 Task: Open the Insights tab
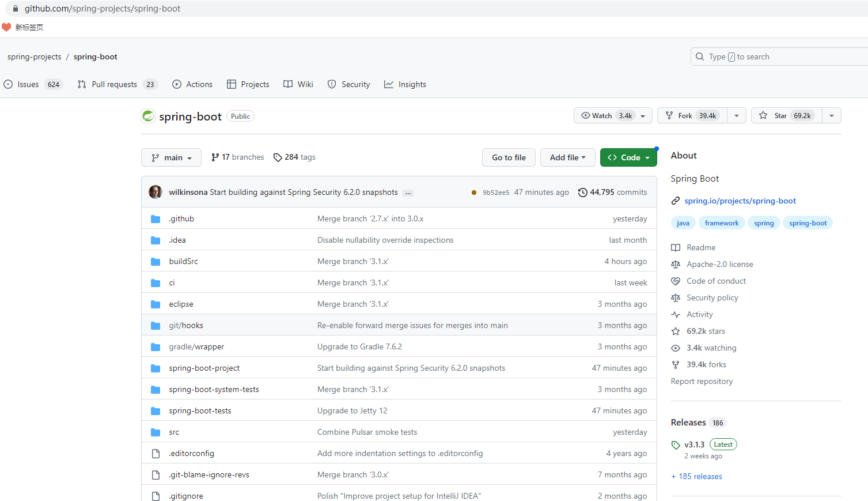[405, 84]
